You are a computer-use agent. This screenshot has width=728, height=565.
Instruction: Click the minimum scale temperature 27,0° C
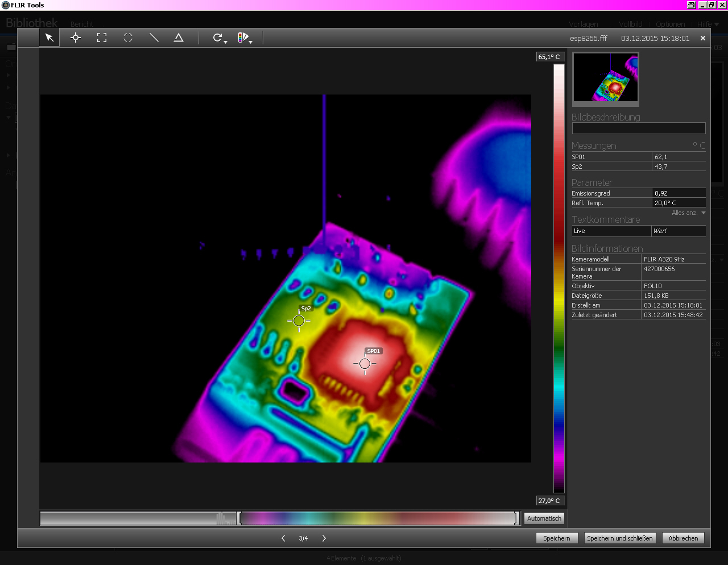pyautogui.click(x=549, y=501)
